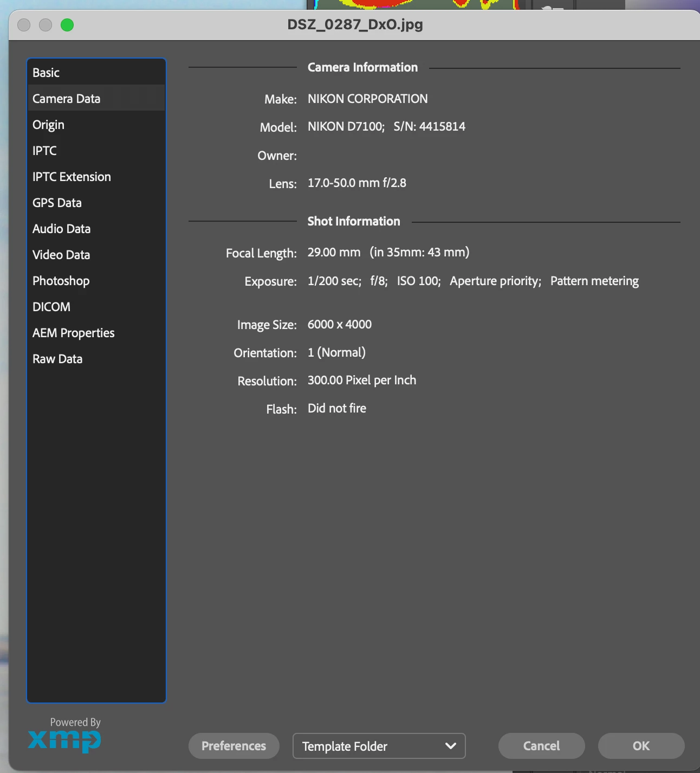Expand the Template Folder dropdown
The width and height of the screenshot is (700, 773).
point(379,746)
